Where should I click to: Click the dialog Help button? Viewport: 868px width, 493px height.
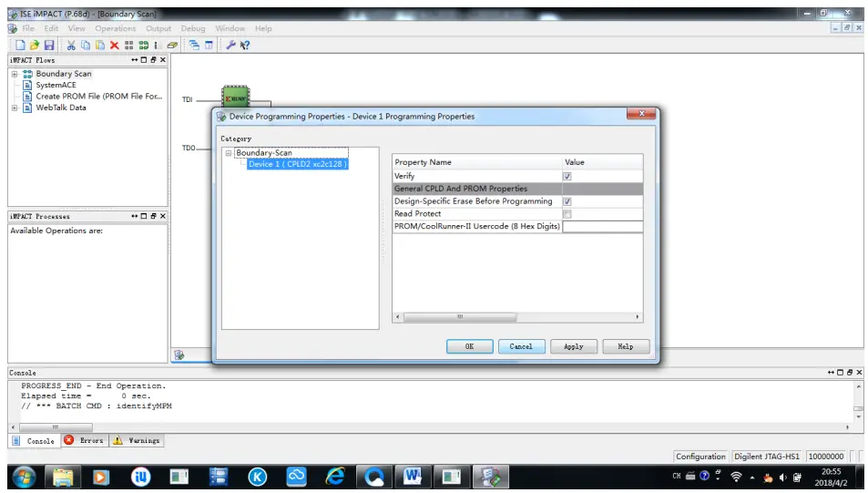626,347
